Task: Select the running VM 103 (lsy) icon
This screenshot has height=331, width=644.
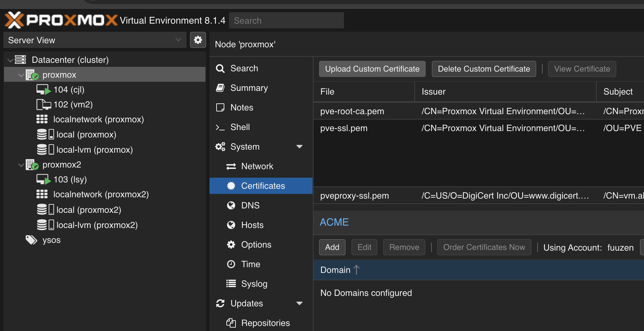Action: [43, 179]
